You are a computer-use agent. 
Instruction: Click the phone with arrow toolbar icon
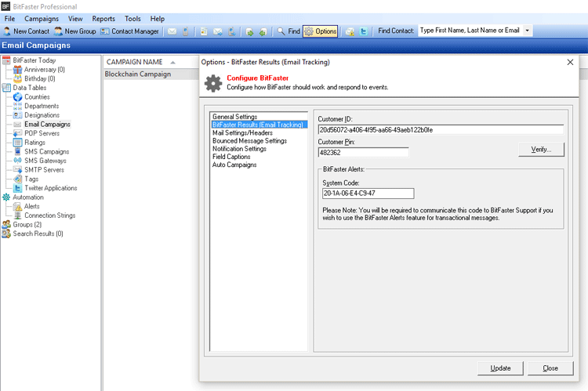232,31
